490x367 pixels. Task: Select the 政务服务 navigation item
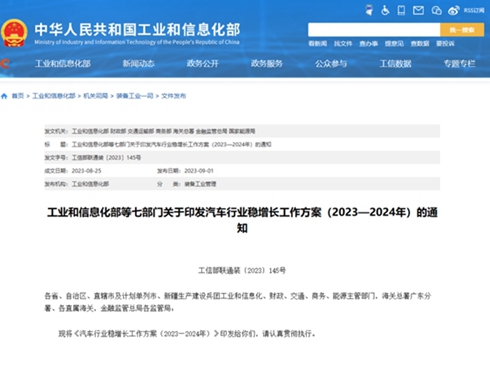(x=267, y=63)
